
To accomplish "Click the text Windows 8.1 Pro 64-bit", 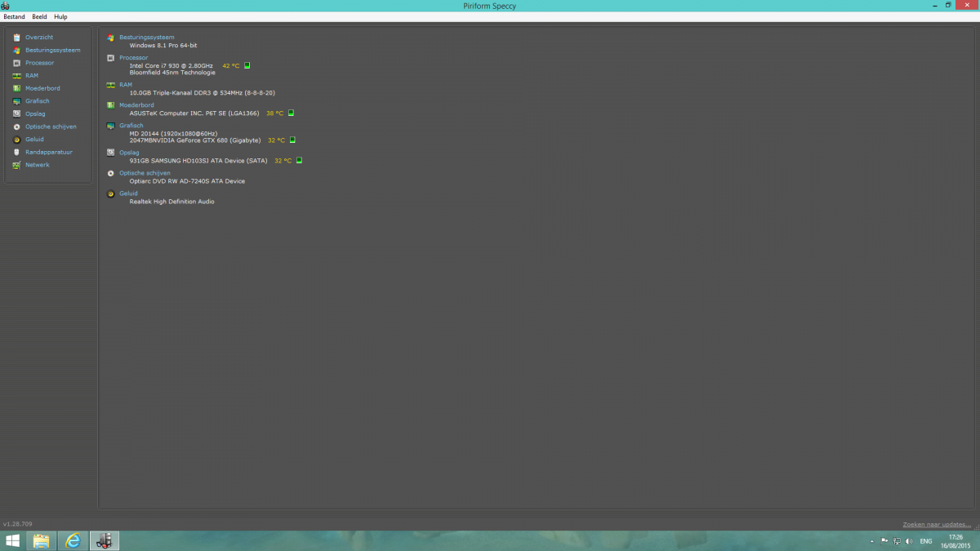I will click(x=163, y=46).
